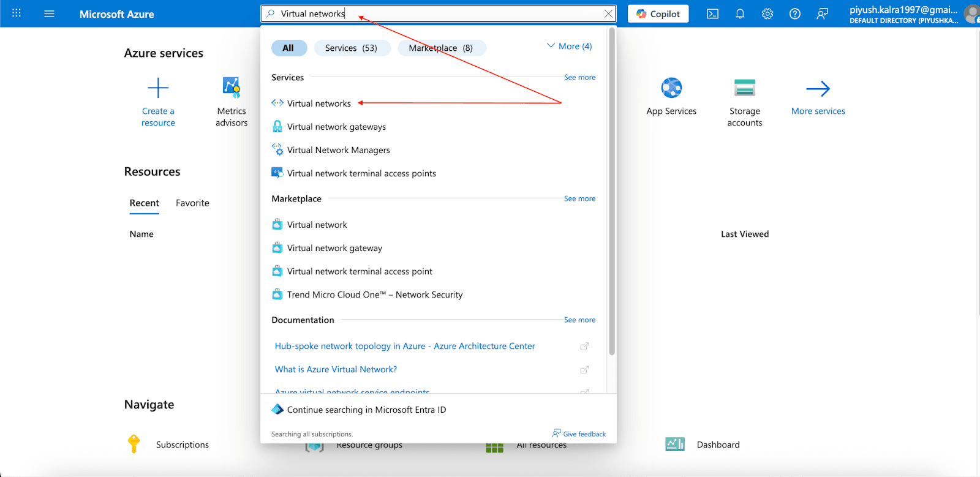
Task: Launch Cloud Shell from the header
Action: [x=713, y=13]
